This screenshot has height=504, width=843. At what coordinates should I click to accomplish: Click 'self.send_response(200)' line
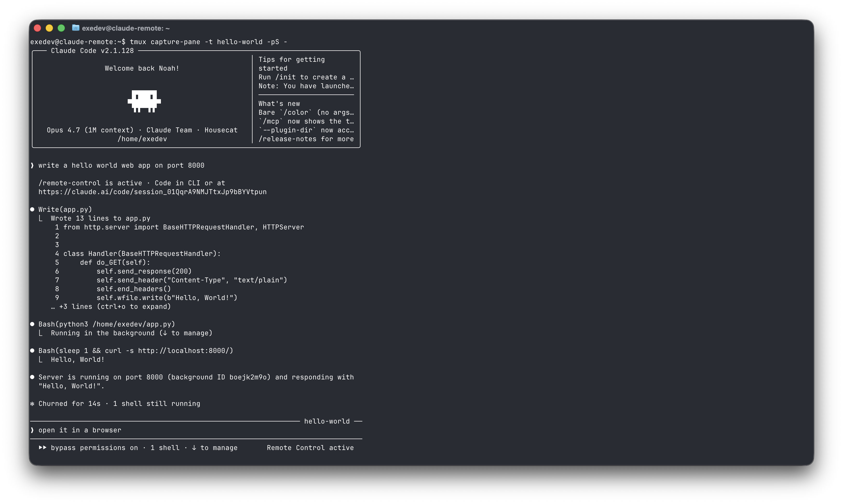(144, 271)
